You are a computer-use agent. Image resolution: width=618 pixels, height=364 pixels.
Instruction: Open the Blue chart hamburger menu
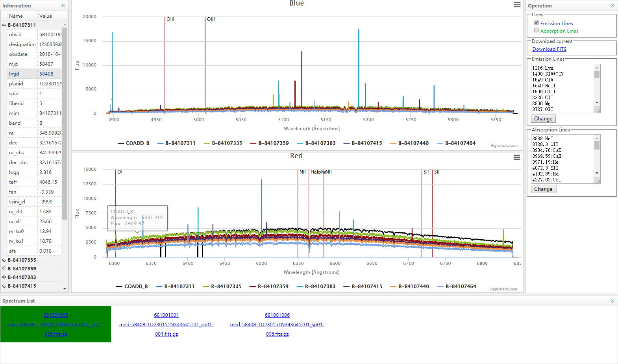pos(517,5)
